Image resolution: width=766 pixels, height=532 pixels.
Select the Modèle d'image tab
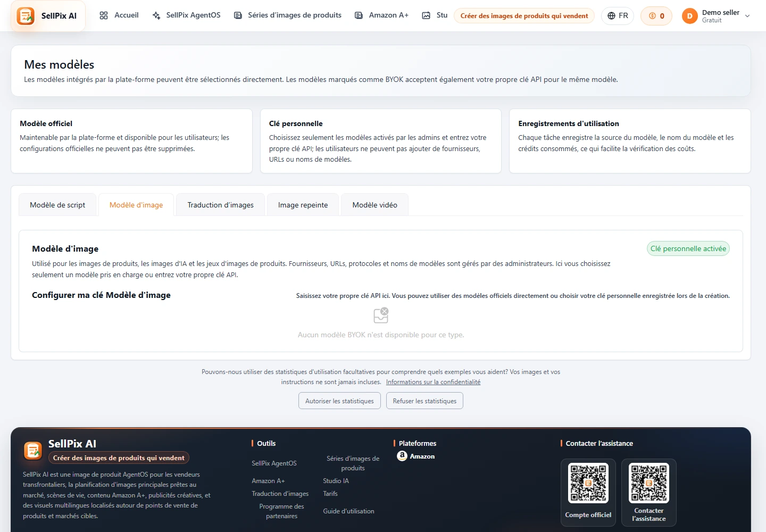[136, 205]
